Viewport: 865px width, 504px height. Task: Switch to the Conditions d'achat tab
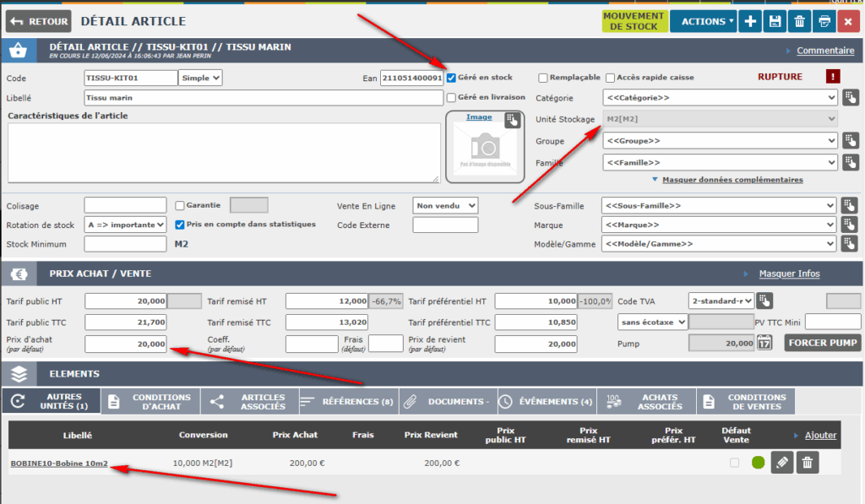[150, 402]
